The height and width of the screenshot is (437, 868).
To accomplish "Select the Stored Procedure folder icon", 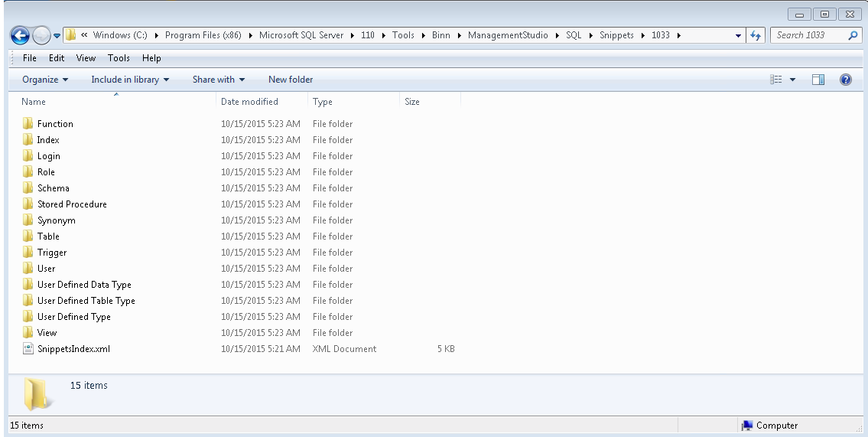I will (x=28, y=204).
